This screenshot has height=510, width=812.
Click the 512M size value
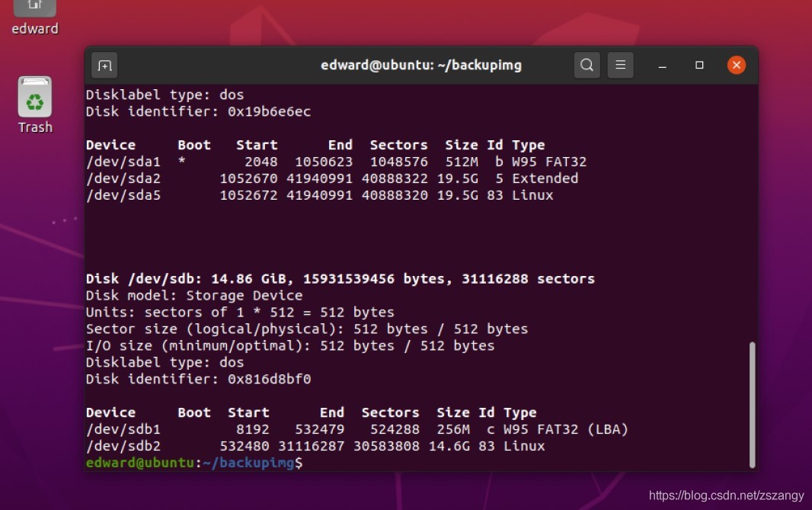click(x=462, y=162)
